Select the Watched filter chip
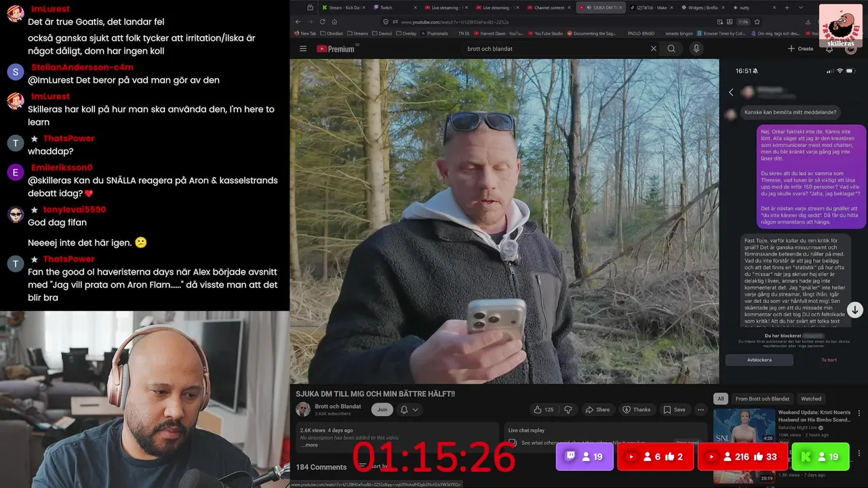This screenshot has width=868, height=488. (x=811, y=399)
